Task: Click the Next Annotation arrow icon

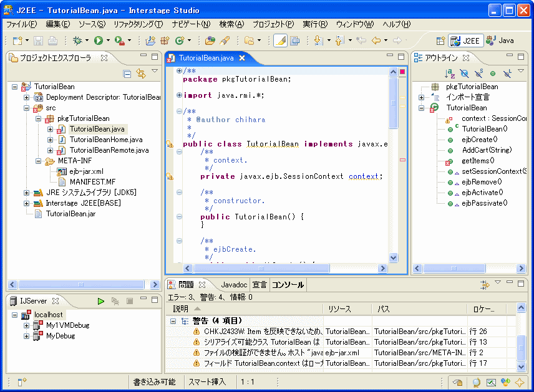Action: coord(318,41)
